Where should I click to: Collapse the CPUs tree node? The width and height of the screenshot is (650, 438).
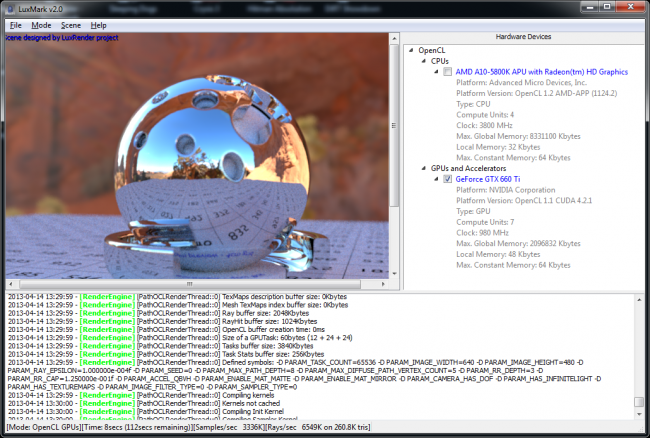point(423,61)
